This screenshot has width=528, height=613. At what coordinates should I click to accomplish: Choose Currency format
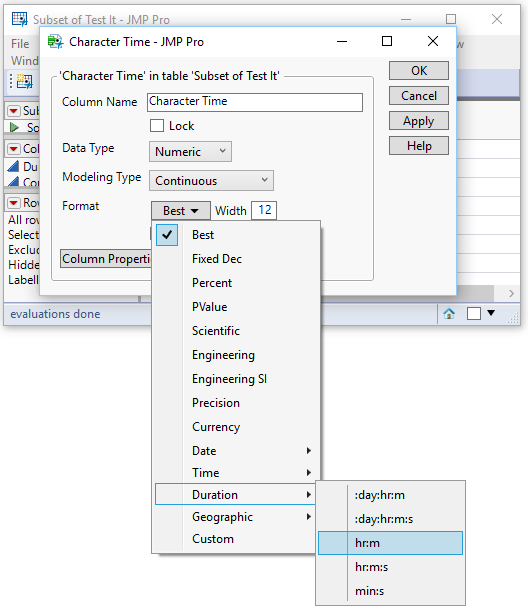(x=236, y=427)
